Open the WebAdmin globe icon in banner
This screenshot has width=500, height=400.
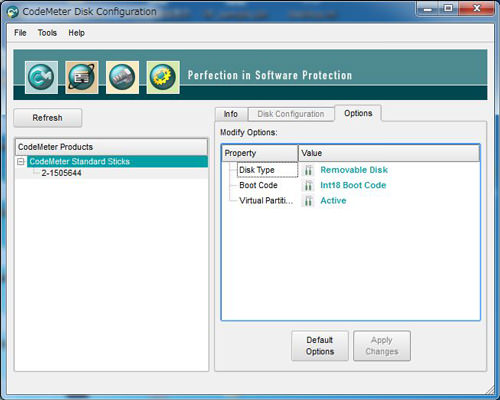pyautogui.click(x=82, y=77)
